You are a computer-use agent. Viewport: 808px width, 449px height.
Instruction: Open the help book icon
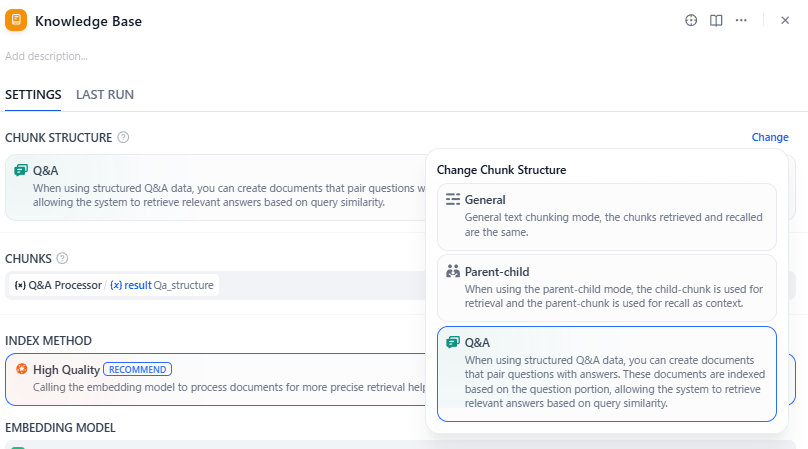coord(716,20)
